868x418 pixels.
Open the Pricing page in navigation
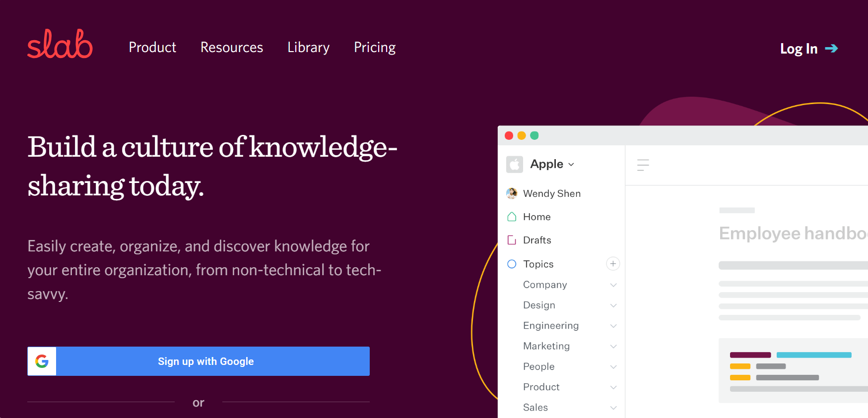(x=375, y=48)
